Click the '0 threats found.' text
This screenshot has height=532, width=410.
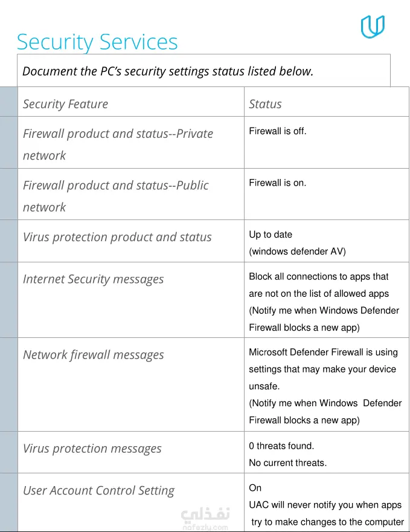pos(281,446)
